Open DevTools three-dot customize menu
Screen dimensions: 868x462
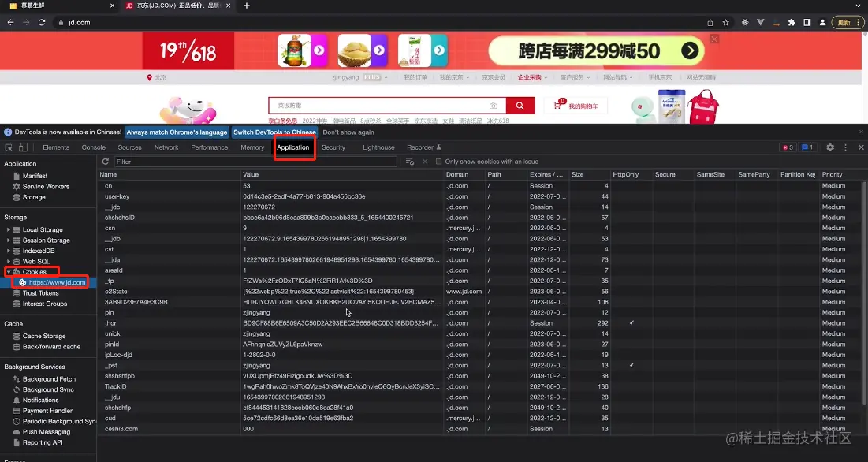pyautogui.click(x=845, y=147)
